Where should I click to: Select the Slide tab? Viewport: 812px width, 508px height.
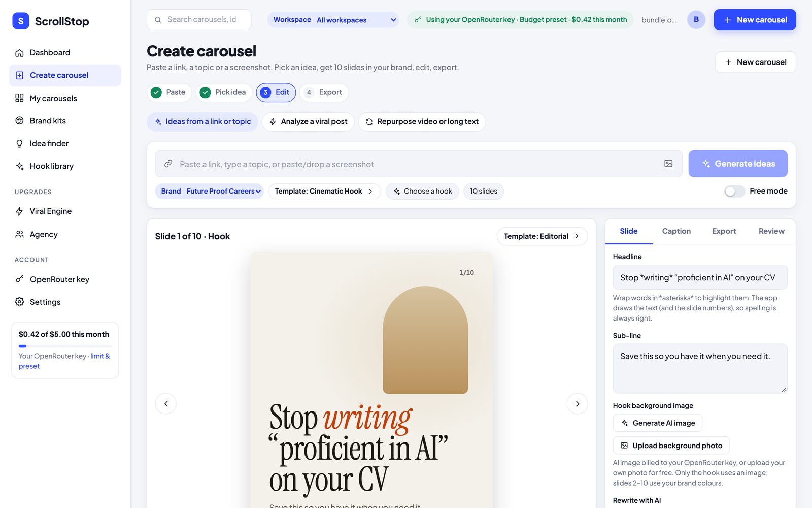point(628,231)
